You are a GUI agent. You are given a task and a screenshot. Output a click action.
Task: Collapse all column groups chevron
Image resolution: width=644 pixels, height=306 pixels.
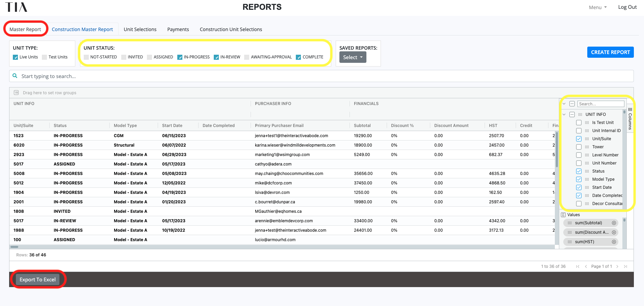(564, 104)
